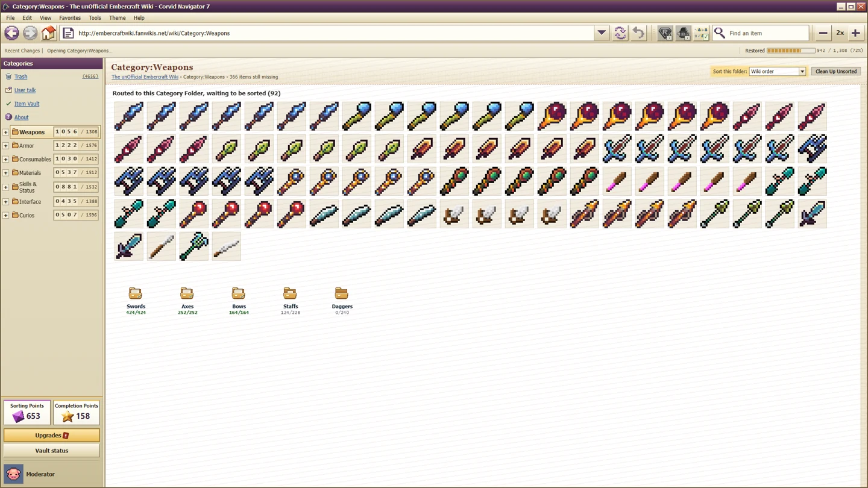Open the Bows subfolder icon

(x=239, y=293)
